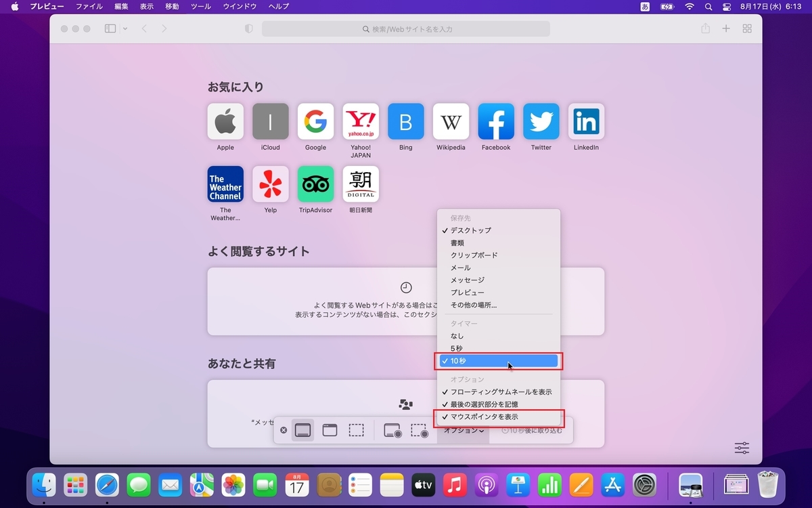Click Safari privacy shield icon

tap(248, 29)
